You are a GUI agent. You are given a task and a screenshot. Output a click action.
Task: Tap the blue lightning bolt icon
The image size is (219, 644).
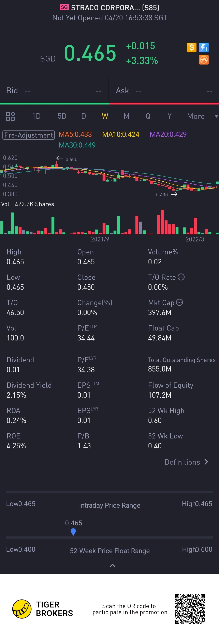[204, 47]
